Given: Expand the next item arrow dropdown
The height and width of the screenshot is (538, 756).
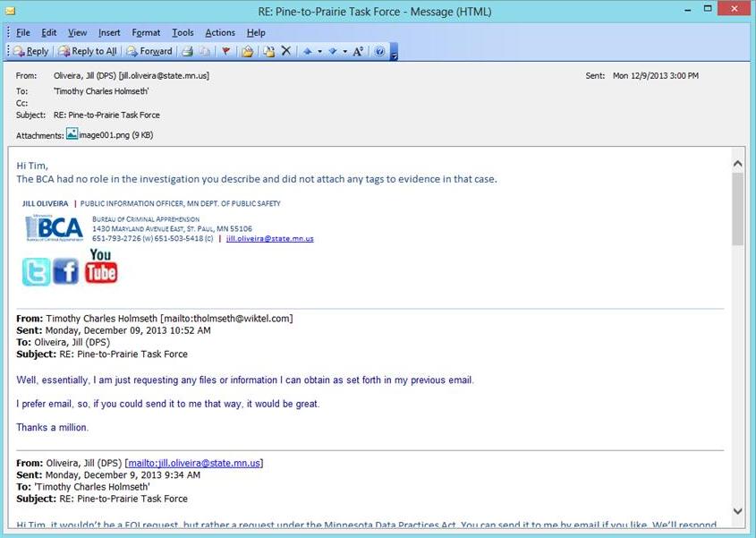Looking at the screenshot, I should click(344, 51).
